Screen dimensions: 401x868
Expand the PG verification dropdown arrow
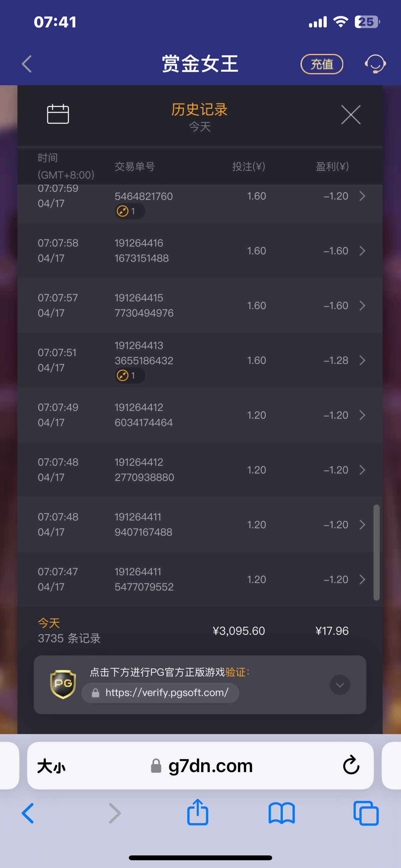pyautogui.click(x=340, y=685)
